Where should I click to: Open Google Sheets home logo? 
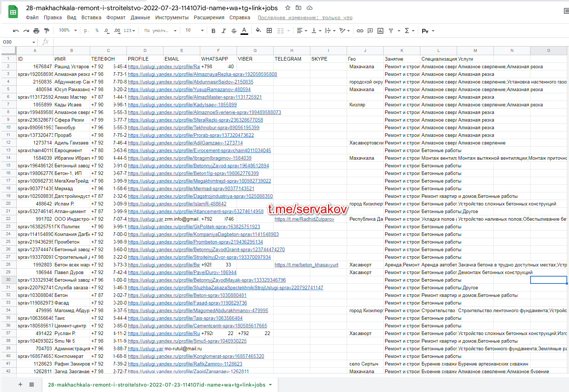(x=13, y=12)
